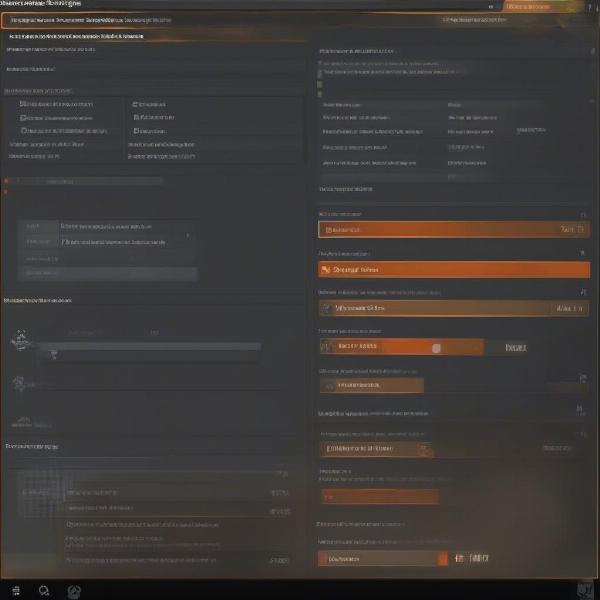Click the small orange square beside bottom field
600x600 pixels.
pyautogui.click(x=443, y=559)
